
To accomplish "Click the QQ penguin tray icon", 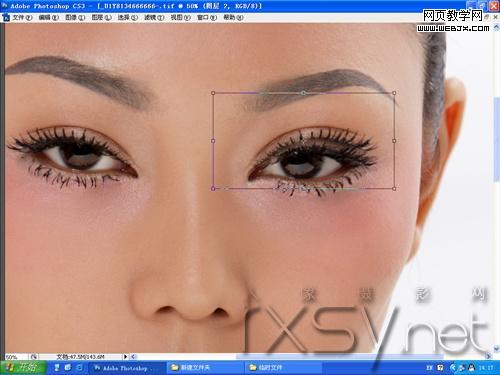I will tap(471, 368).
